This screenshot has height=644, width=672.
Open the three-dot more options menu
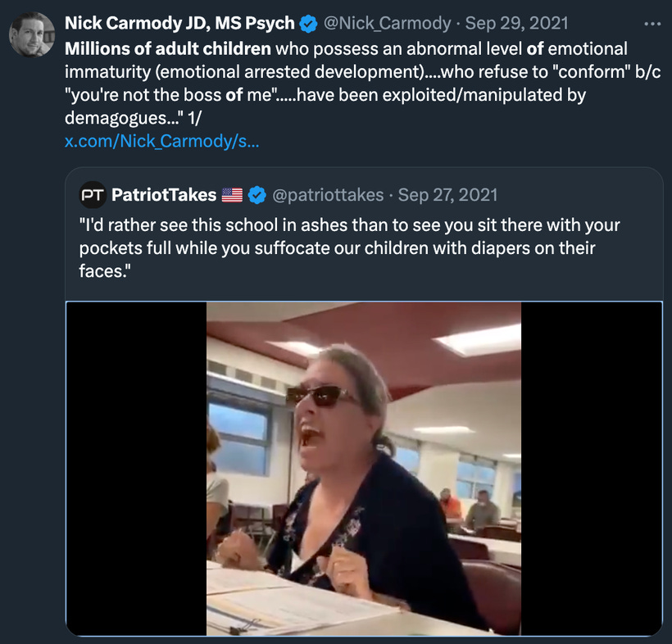click(x=652, y=24)
